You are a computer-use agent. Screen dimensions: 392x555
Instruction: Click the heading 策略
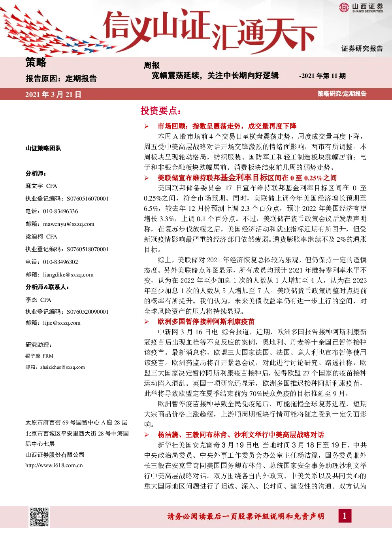pos(36,63)
